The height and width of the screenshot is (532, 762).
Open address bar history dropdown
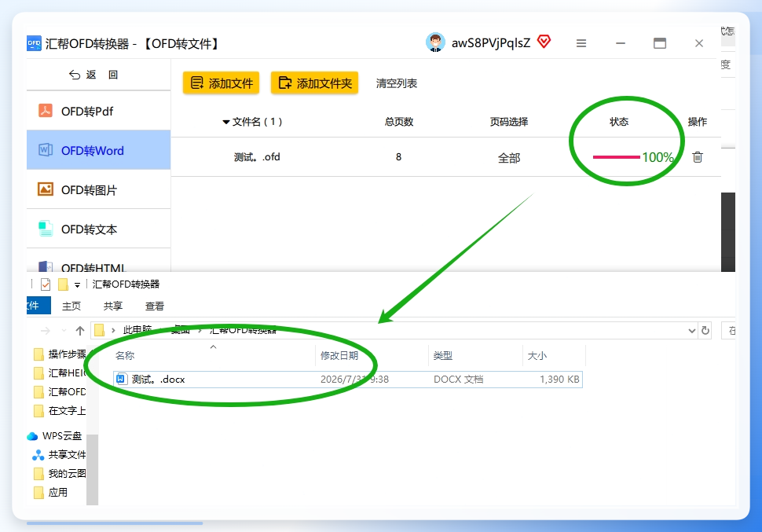pyautogui.click(x=692, y=331)
